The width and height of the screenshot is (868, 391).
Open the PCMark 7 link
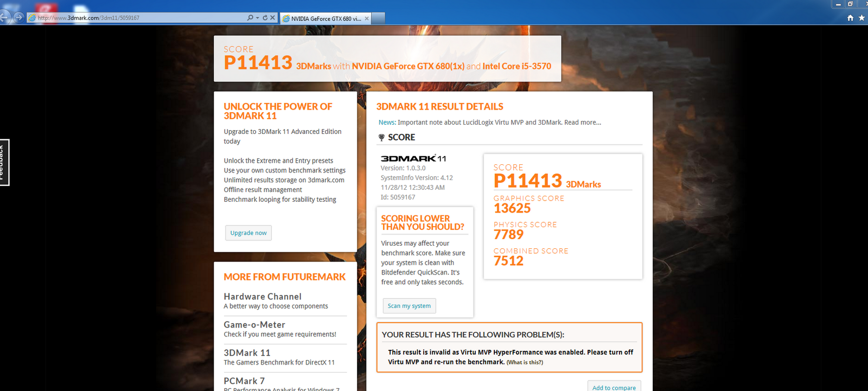pos(244,381)
